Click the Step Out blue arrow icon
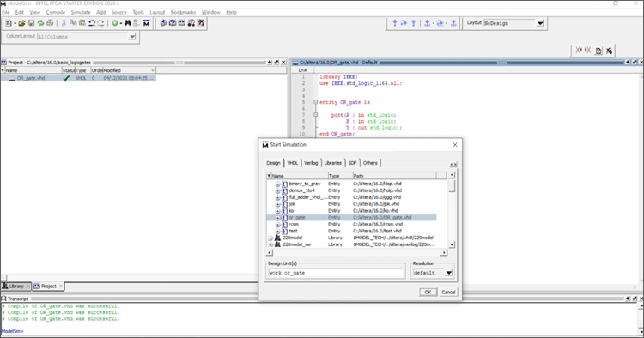 click(x=414, y=23)
